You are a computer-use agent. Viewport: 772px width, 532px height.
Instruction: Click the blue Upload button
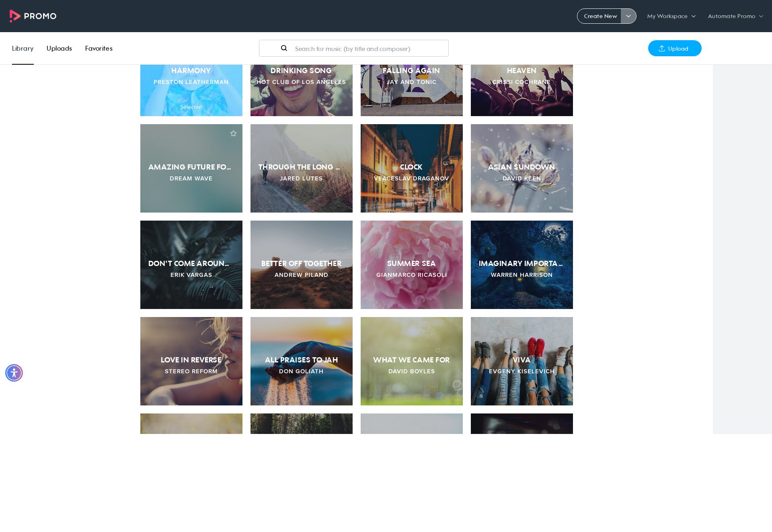tap(675, 48)
